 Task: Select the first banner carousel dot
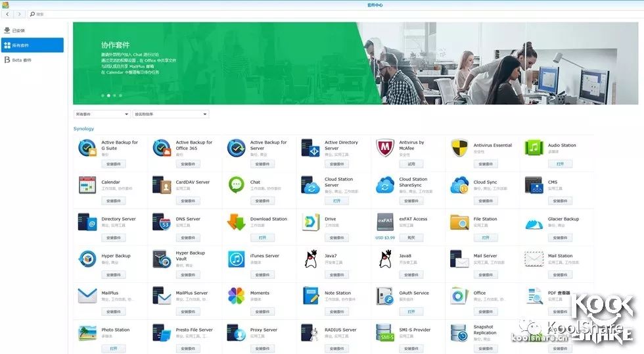103,95
